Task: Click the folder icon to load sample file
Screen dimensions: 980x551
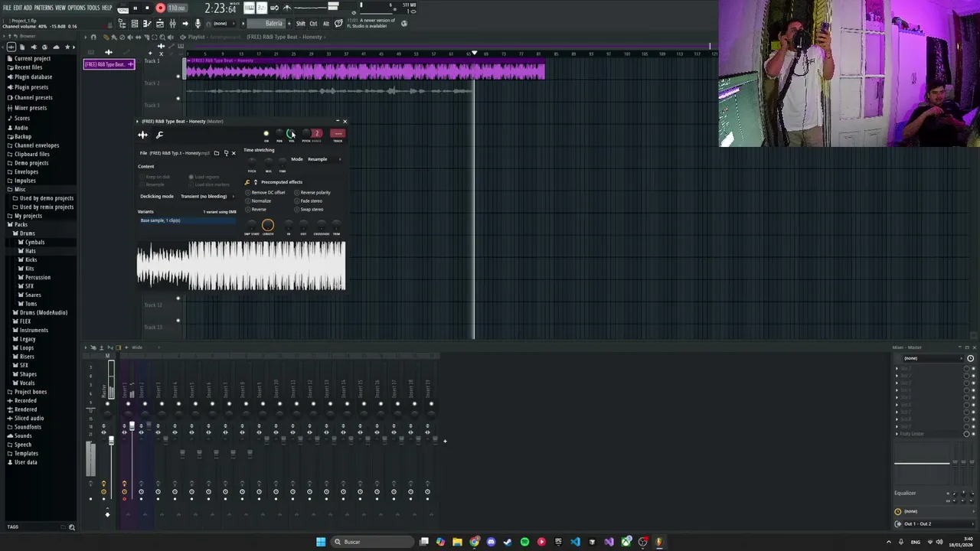Action: coord(217,153)
